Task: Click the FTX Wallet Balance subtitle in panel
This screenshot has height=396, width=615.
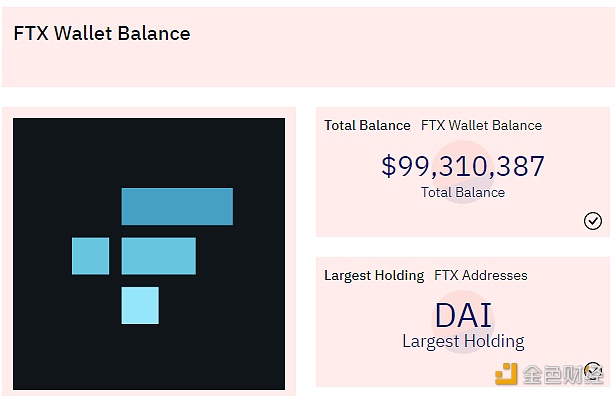Action: (481, 125)
